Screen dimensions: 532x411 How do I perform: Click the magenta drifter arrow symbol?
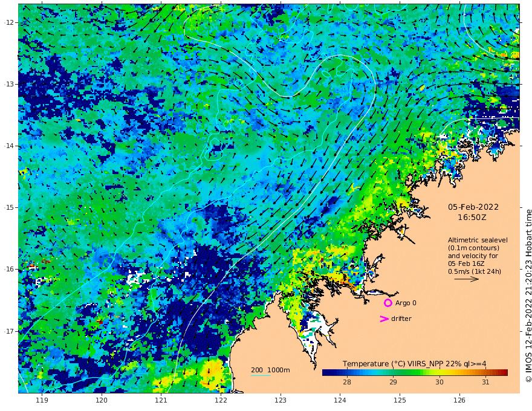pyautogui.click(x=384, y=319)
